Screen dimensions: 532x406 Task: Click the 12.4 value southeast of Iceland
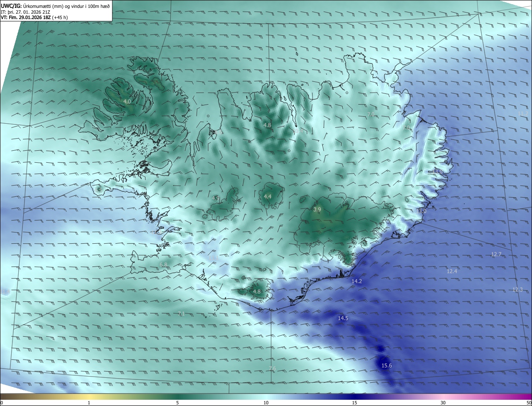(452, 271)
